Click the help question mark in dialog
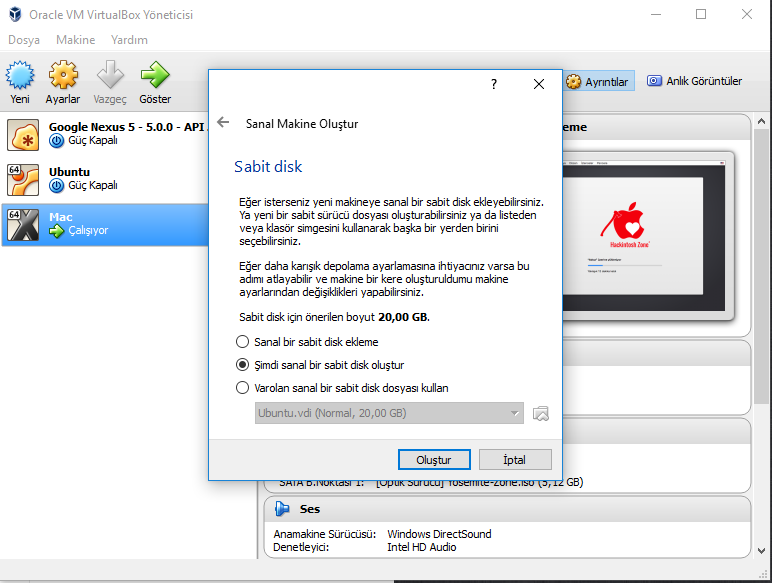This screenshot has height=583, width=772. click(494, 84)
